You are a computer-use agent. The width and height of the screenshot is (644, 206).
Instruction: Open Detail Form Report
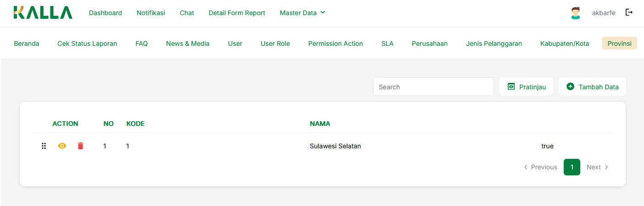click(237, 13)
